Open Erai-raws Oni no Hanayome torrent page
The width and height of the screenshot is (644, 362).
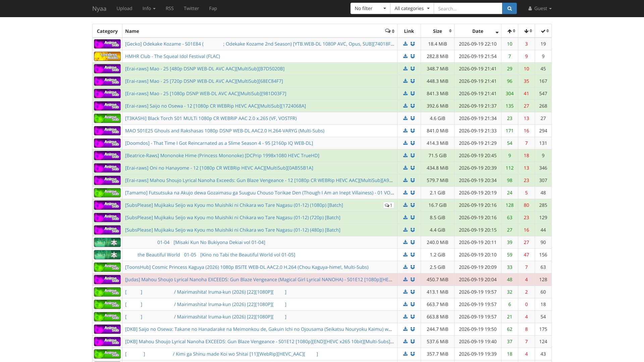click(x=219, y=168)
